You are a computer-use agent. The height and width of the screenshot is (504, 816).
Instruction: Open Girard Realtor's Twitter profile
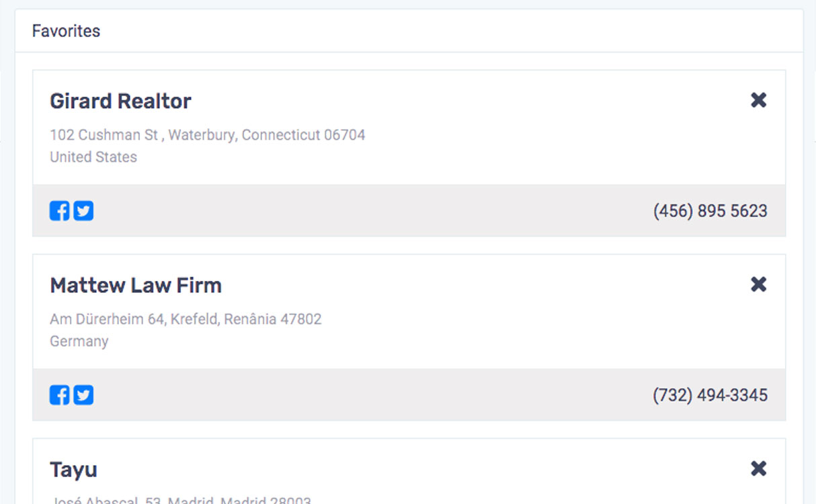83,211
